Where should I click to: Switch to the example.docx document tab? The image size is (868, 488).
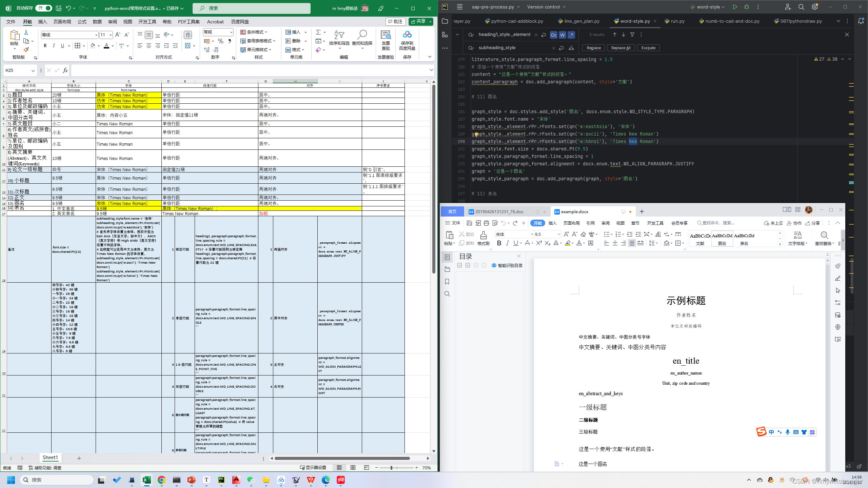tap(574, 211)
